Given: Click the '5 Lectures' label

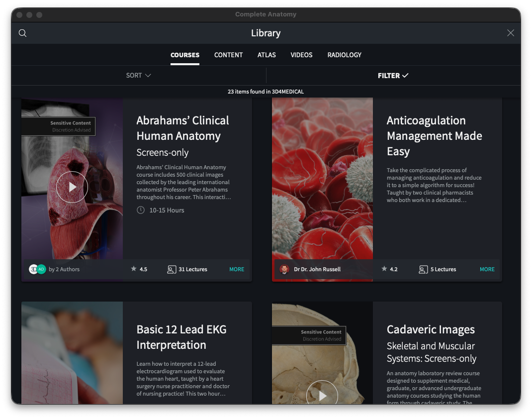Looking at the screenshot, I should 443,269.
